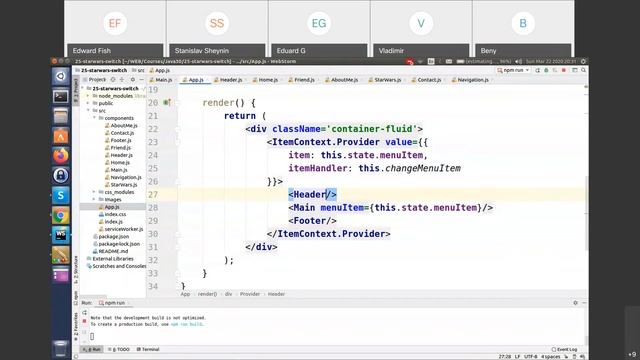Collapse the 25-starwars-switch root folder

[83, 88]
